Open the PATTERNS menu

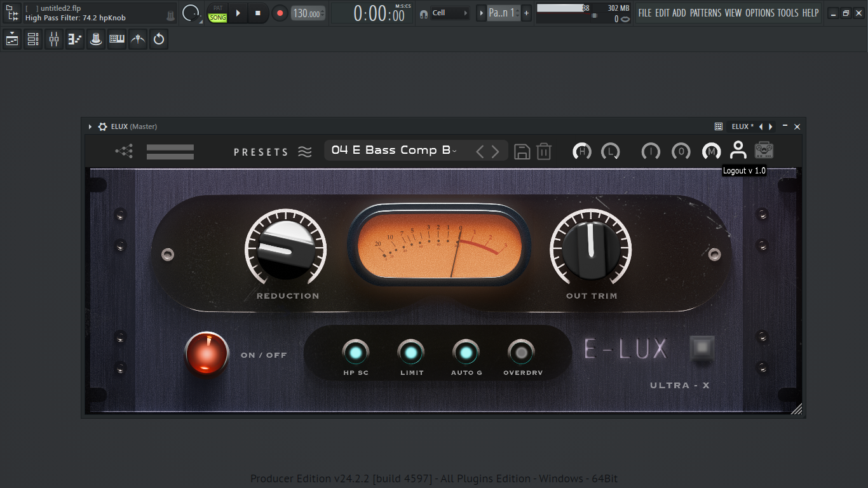pos(706,13)
